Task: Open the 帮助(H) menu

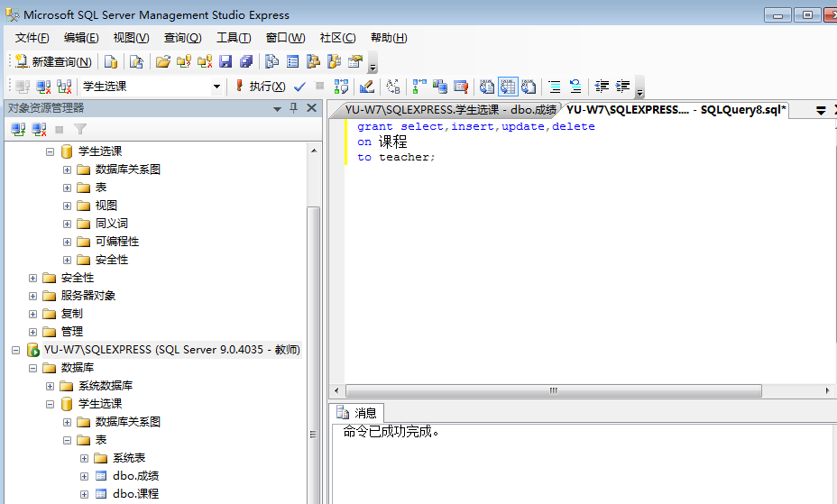Action: 389,38
